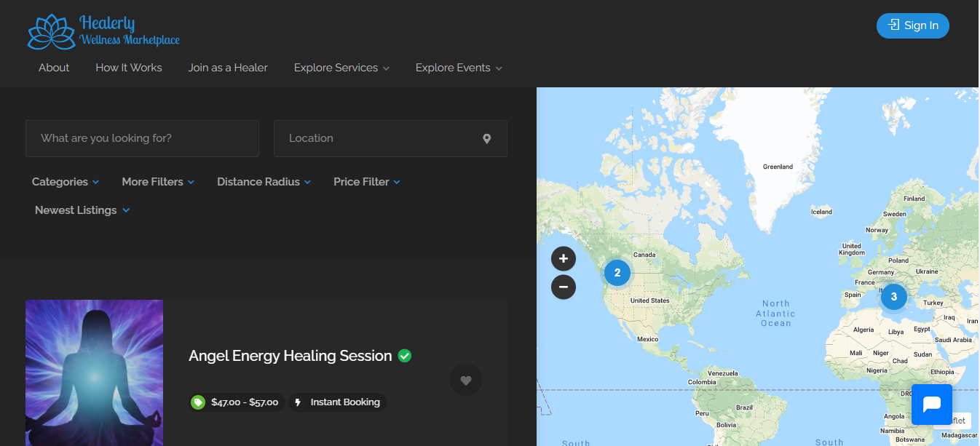
Task: Expand the Explore Events menu
Action: pyautogui.click(x=458, y=68)
